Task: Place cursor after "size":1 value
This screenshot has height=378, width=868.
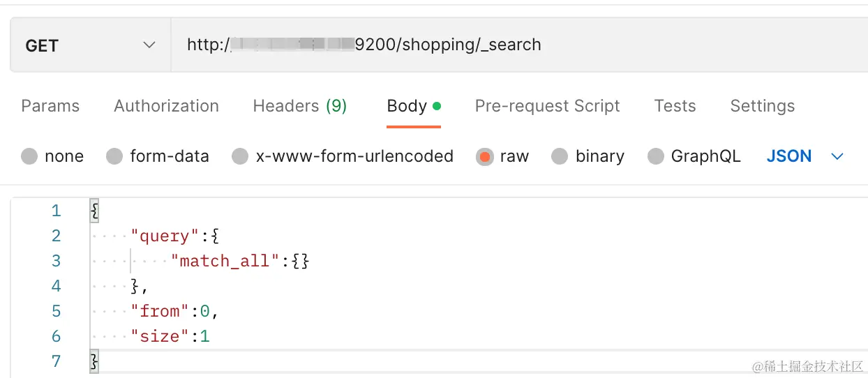Action: coord(210,337)
